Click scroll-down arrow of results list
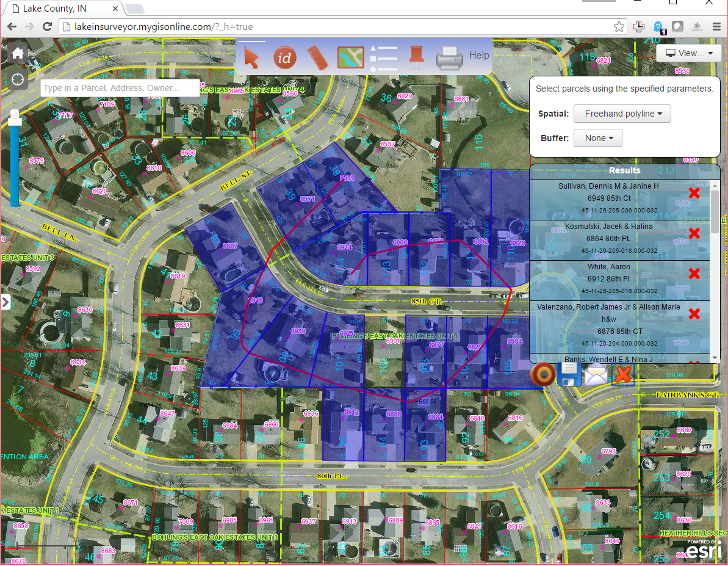The height and width of the screenshot is (566, 728). point(715,358)
